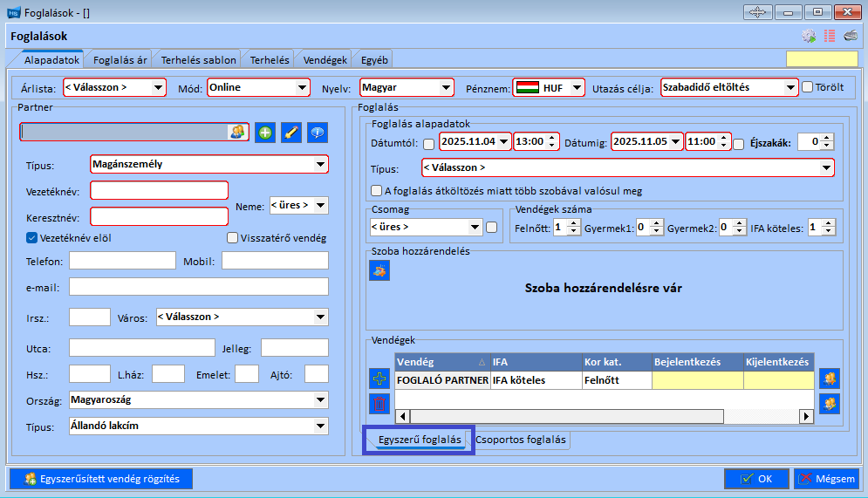Click the Vezetéknév input field
Screen dimensions: 868x498
[x=159, y=190]
